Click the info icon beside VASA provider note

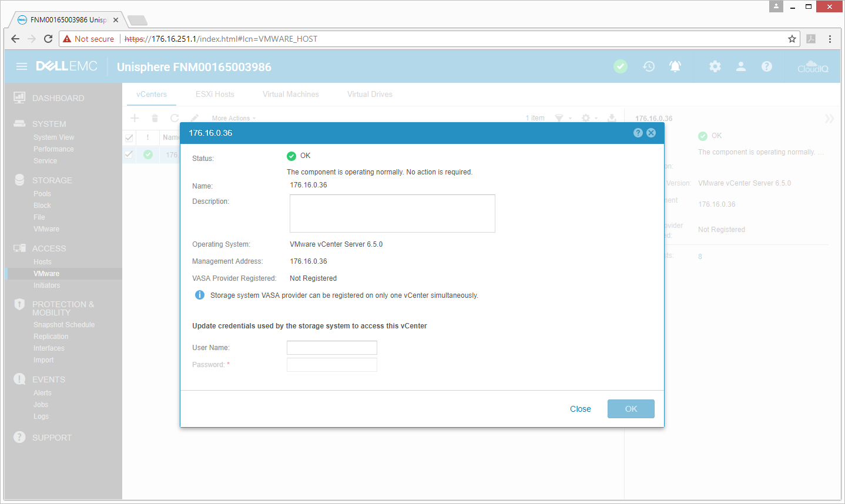click(200, 295)
